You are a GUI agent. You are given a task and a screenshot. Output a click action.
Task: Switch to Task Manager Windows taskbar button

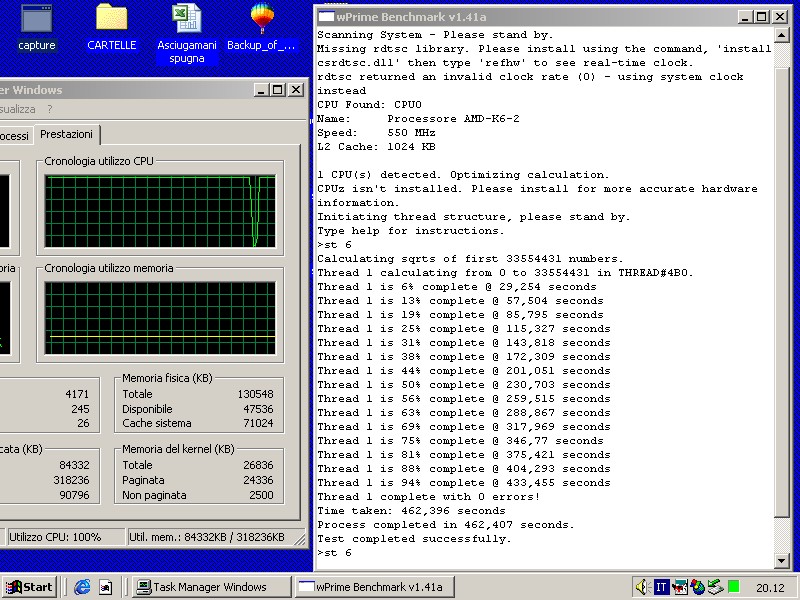pos(211,587)
